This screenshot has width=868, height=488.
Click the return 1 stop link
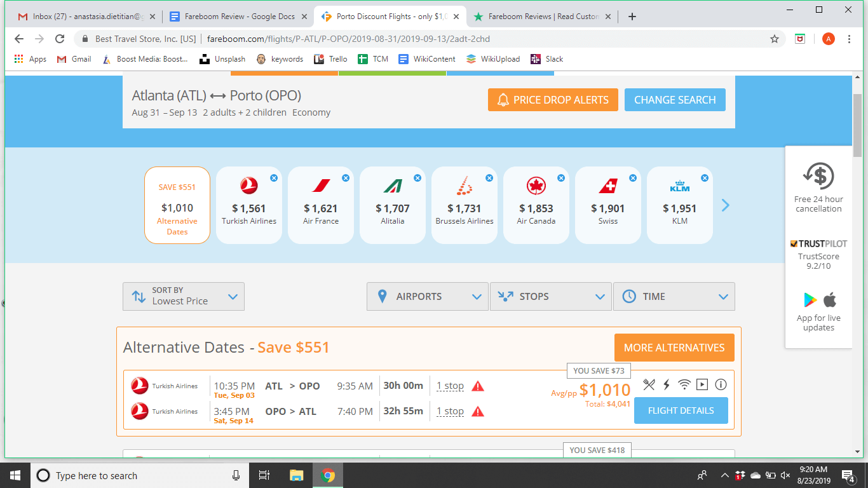[450, 411]
